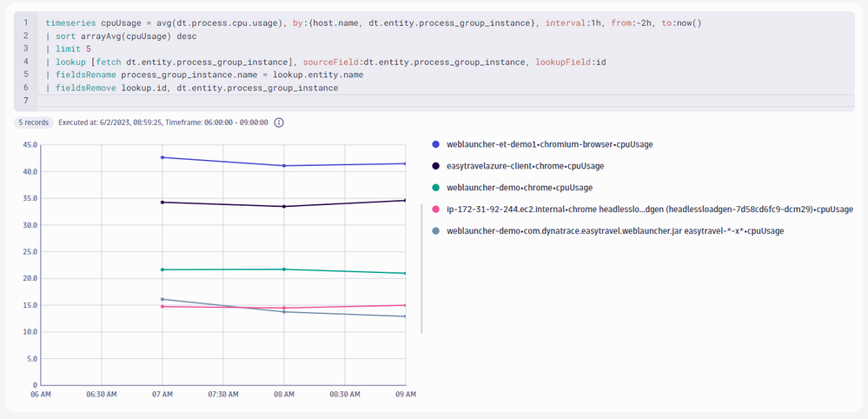Click the dark navy easytravelazure-client legend dot

pos(435,165)
